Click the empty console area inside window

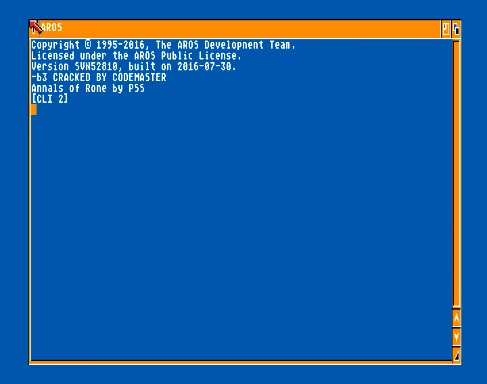click(240, 233)
